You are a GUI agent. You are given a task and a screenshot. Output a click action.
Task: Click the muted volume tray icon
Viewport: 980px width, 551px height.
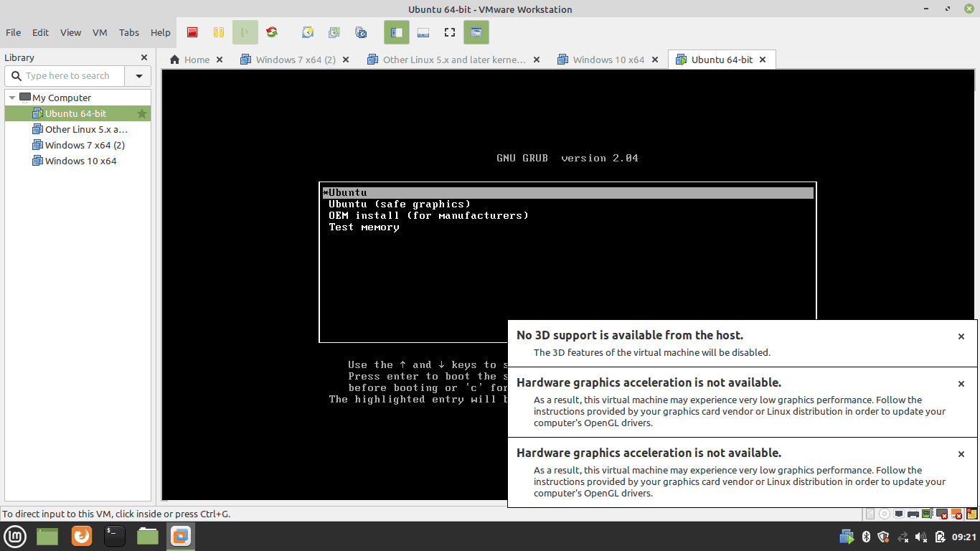(x=922, y=537)
